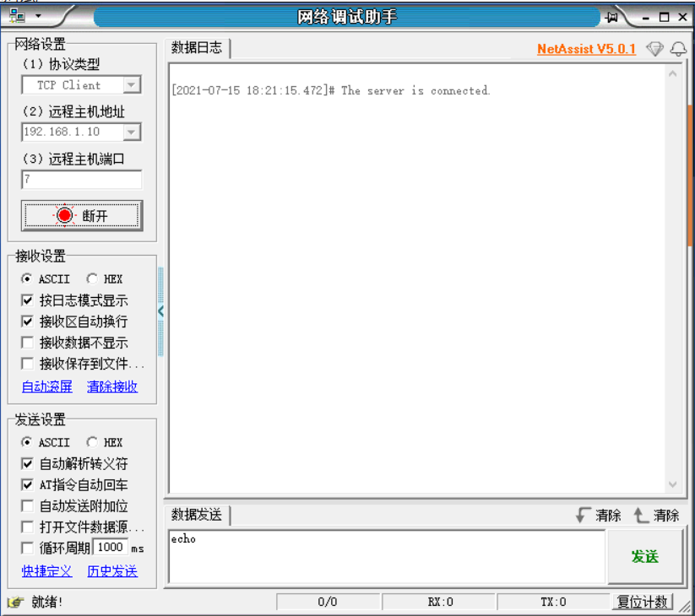Open notifications via the bell icon
This screenshot has width=695, height=616.
(678, 49)
